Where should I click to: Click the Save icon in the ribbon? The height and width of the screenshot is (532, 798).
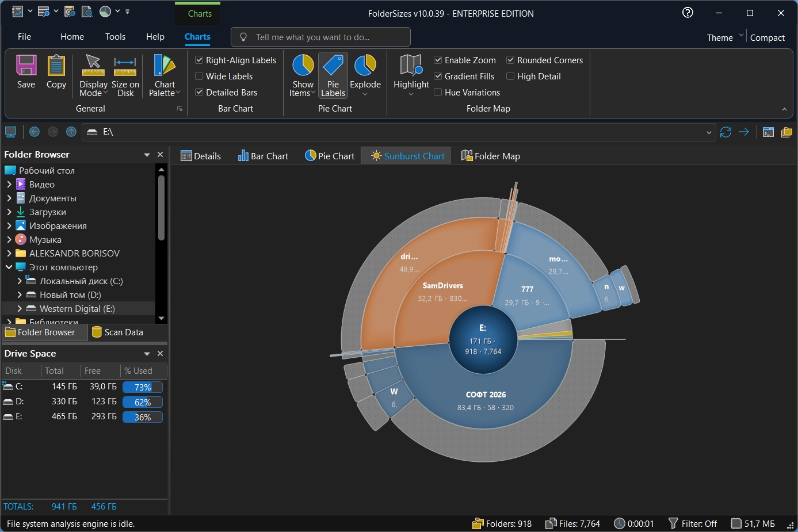click(26, 66)
